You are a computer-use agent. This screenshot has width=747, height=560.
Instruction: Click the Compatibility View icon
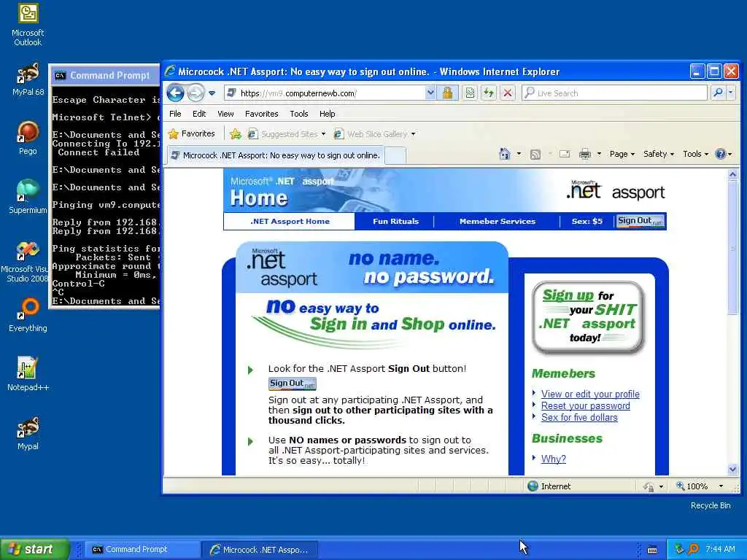pyautogui.click(x=470, y=93)
